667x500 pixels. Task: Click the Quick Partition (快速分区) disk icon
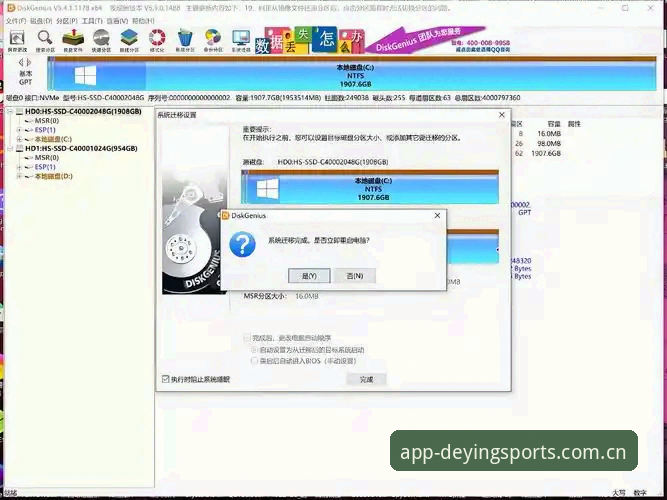tap(101, 38)
